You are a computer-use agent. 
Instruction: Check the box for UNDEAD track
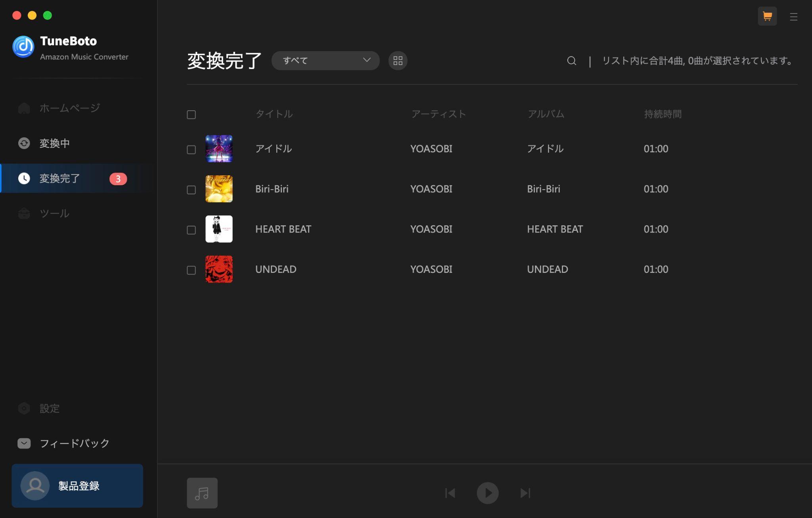[192, 270]
